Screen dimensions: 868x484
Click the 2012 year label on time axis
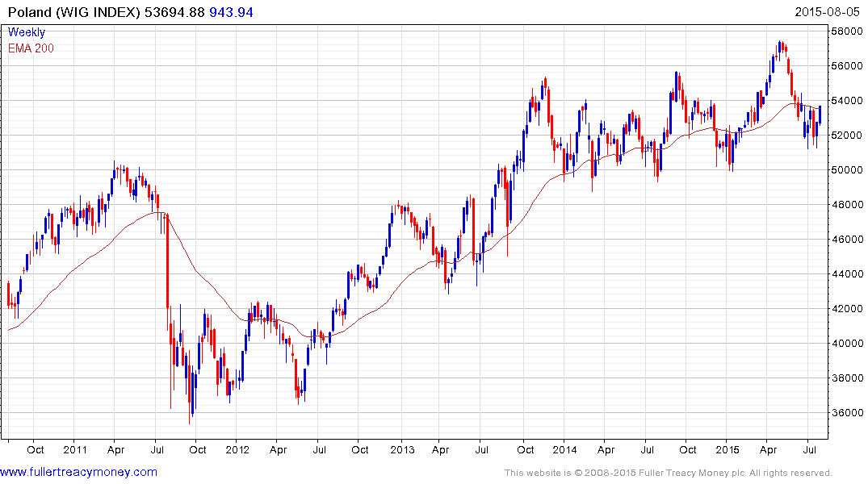[237, 449]
